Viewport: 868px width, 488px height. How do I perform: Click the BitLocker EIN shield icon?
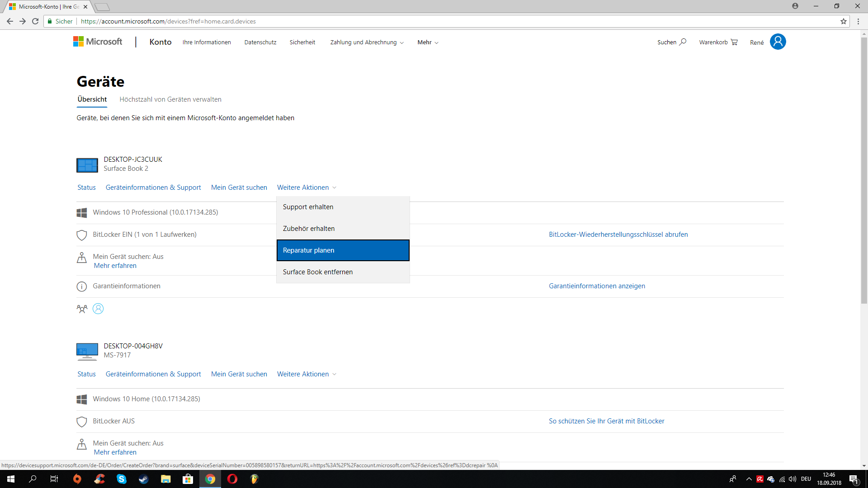tap(82, 235)
